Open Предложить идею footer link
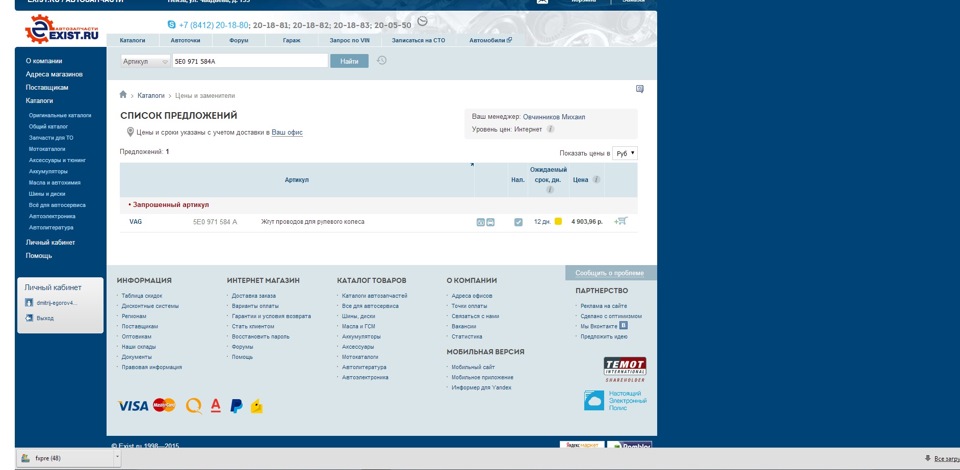Viewport: 960px width, 470px height. point(604,337)
